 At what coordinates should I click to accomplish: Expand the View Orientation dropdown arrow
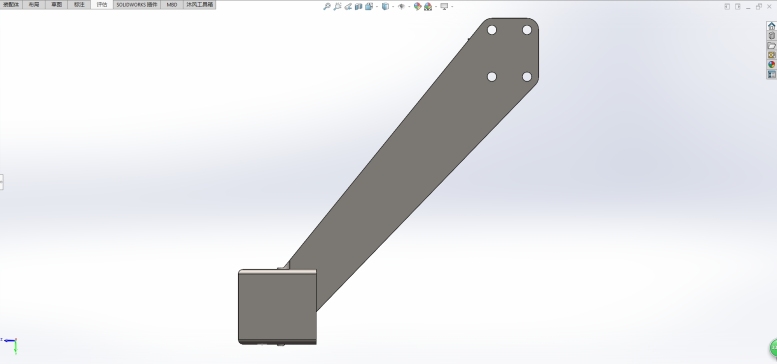(377, 6)
